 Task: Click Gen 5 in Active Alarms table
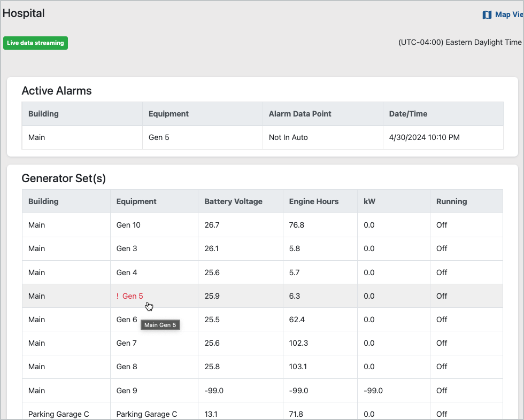tap(159, 137)
